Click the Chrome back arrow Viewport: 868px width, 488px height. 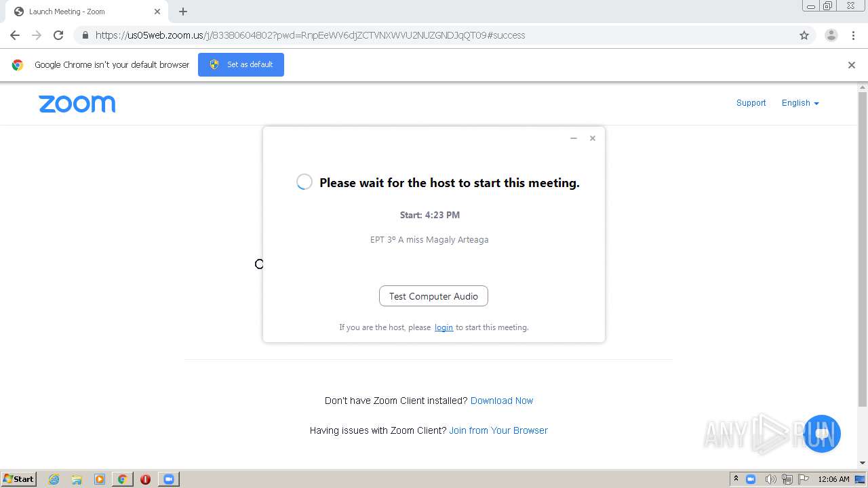click(15, 35)
